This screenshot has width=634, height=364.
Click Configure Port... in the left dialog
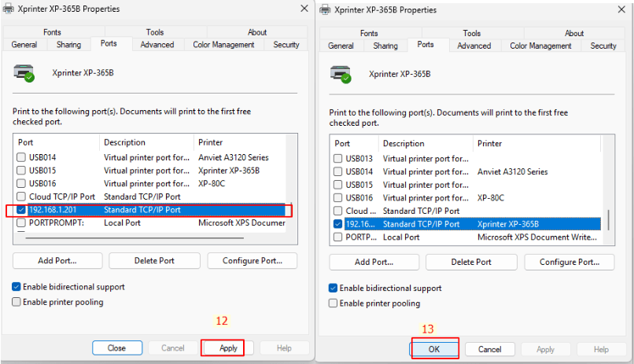(252, 260)
